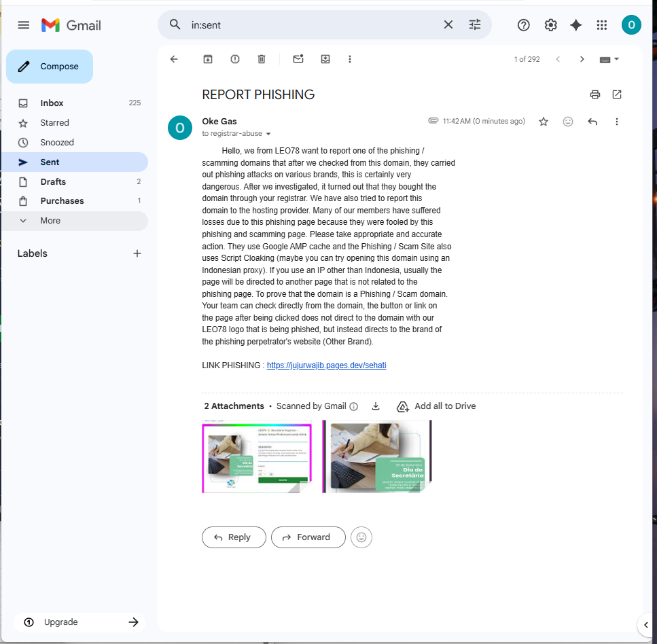This screenshot has height=644, width=657.
Task: Show recipient details dropdown arrow
Action: click(x=268, y=134)
